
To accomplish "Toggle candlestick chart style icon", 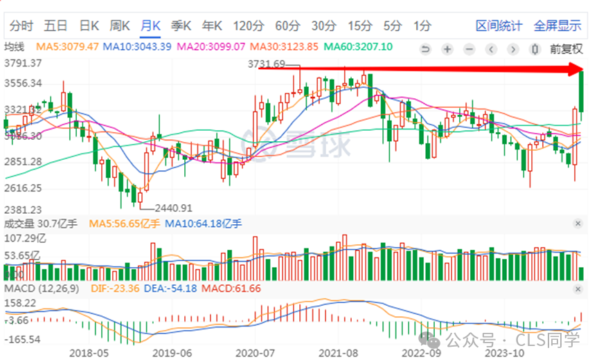I will pyautogui.click(x=535, y=49).
